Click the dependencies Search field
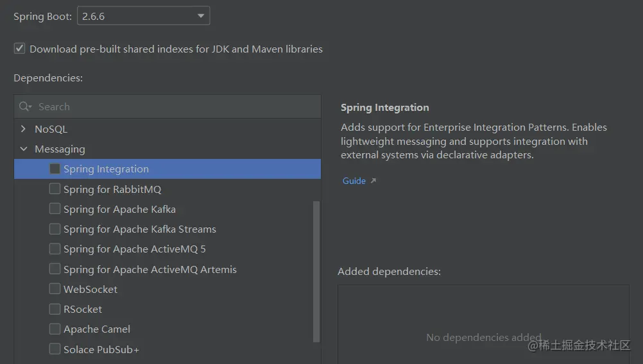This screenshot has width=643, height=364. coord(173,107)
